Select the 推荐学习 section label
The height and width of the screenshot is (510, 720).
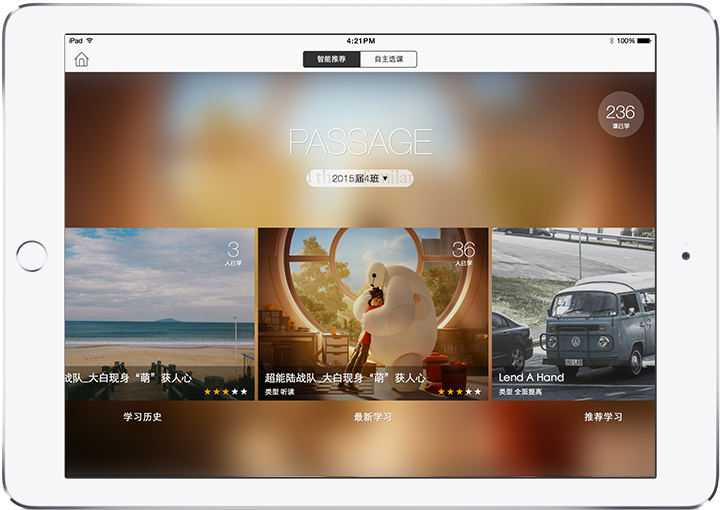pyautogui.click(x=603, y=417)
